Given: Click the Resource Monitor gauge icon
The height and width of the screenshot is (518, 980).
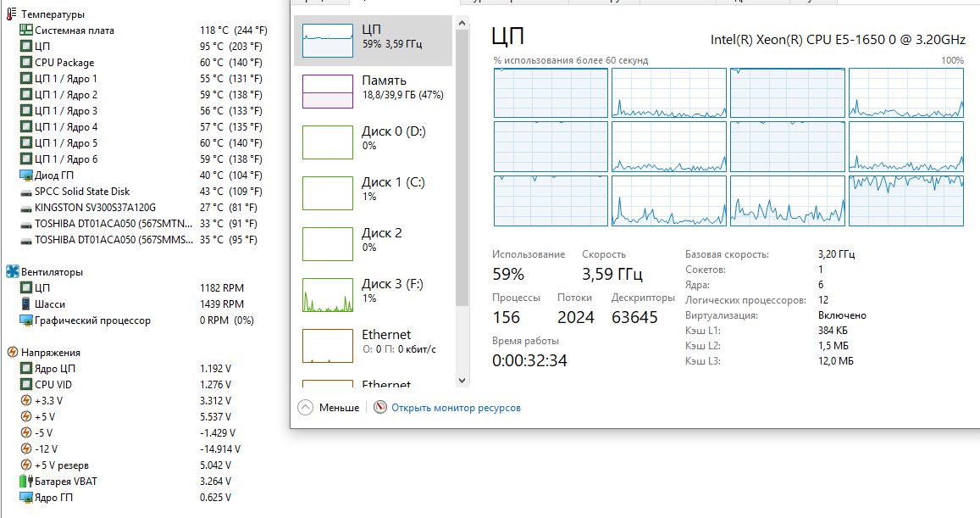Looking at the screenshot, I should pos(379,408).
